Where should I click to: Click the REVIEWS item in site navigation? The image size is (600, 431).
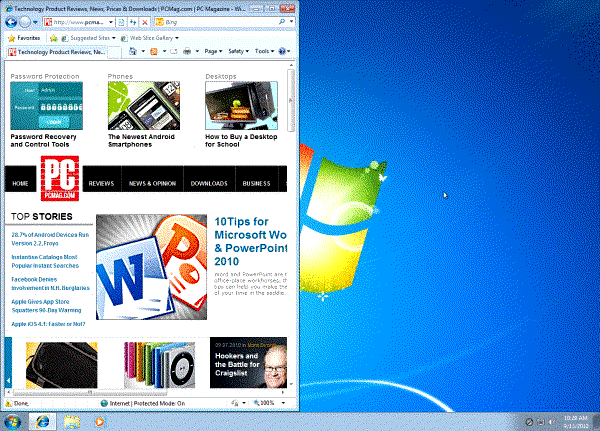[101, 184]
